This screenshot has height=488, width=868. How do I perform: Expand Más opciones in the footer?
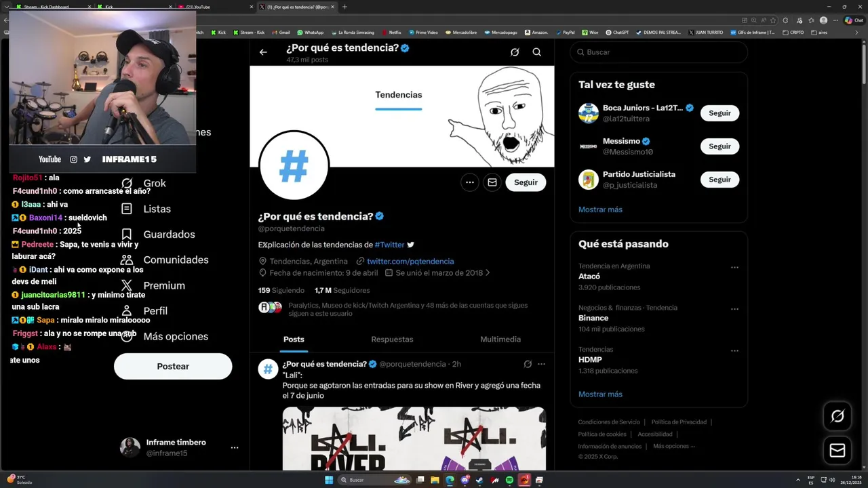point(674,446)
